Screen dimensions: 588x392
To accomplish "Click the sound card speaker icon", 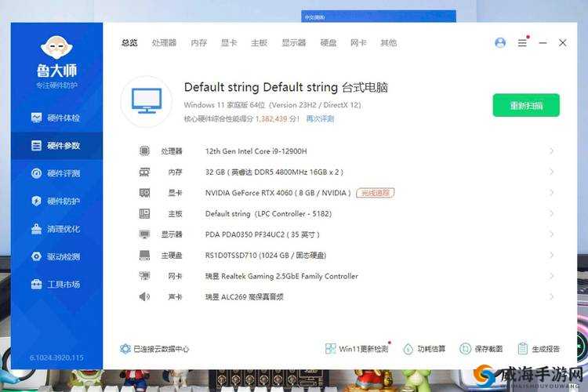I will 144,296.
